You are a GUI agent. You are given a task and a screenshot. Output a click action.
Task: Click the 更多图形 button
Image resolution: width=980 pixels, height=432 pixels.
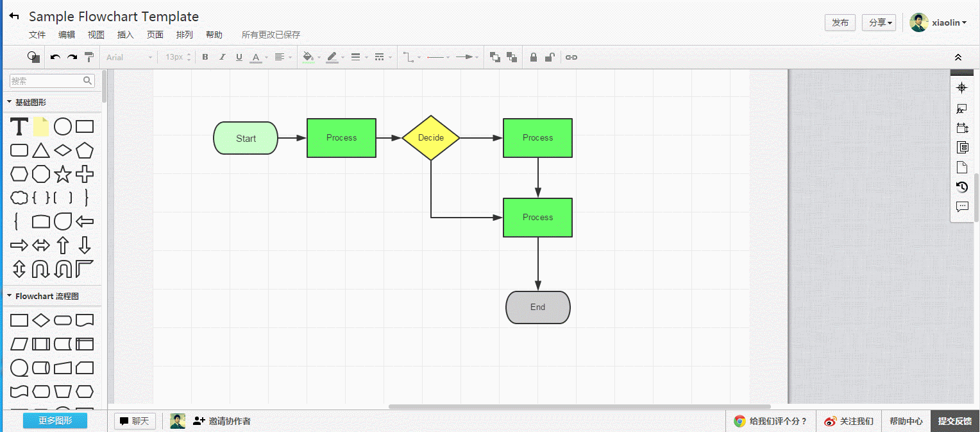coord(55,420)
